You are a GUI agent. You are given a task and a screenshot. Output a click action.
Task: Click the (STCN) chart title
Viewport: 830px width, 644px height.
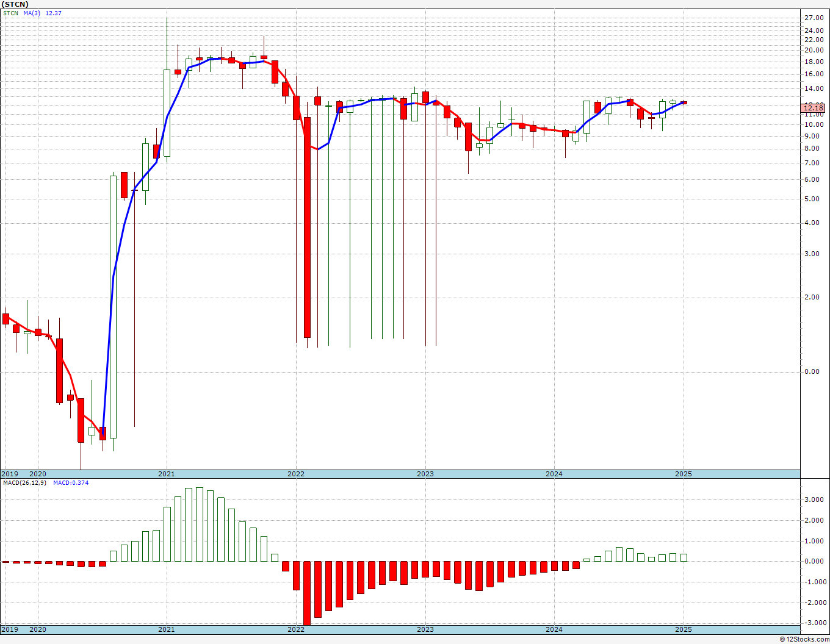point(15,4)
